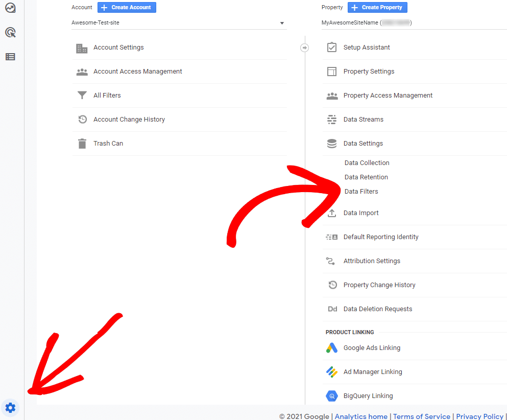The image size is (507, 420).
Task: Click the Data Streams icon
Action: click(x=332, y=120)
